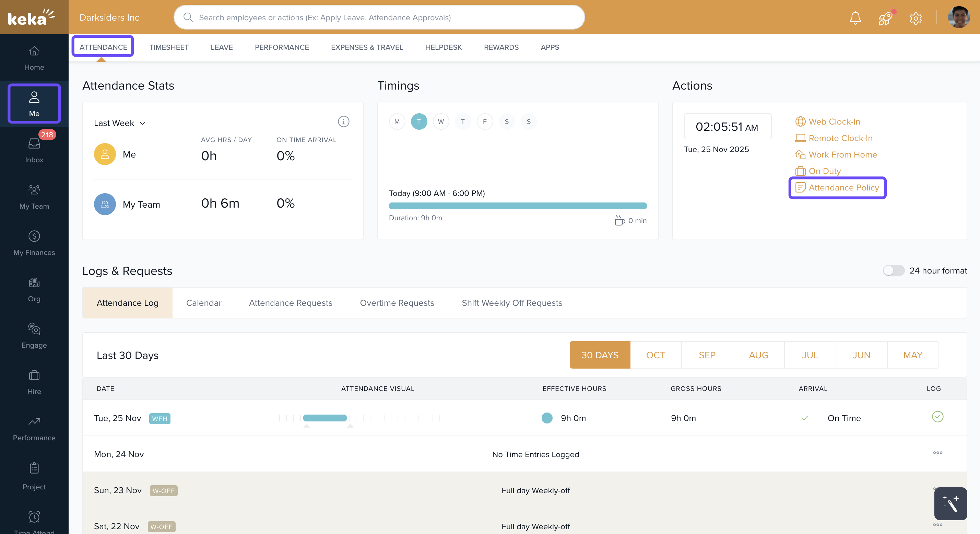Open the magic wand assistant button
The image size is (980, 534).
950,503
